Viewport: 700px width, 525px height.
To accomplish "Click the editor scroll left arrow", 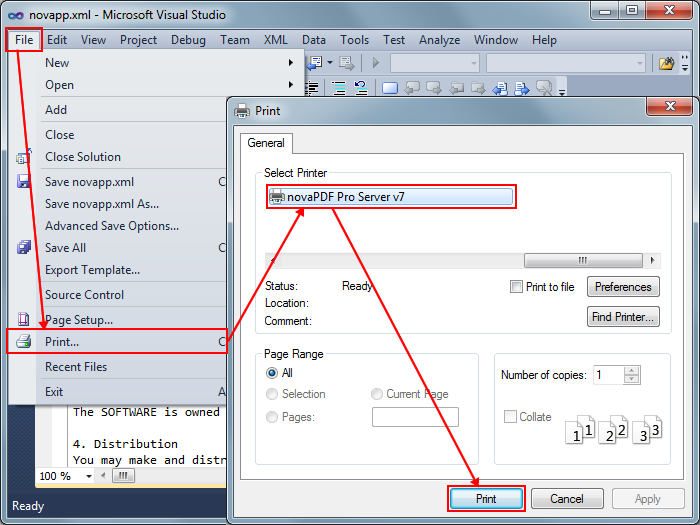I will (x=103, y=476).
